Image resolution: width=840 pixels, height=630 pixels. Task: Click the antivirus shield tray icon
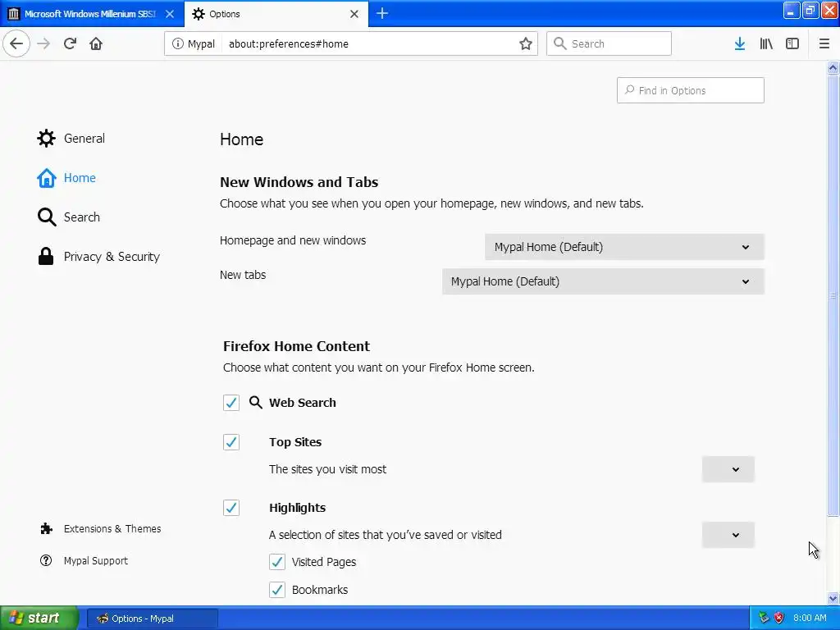point(779,618)
